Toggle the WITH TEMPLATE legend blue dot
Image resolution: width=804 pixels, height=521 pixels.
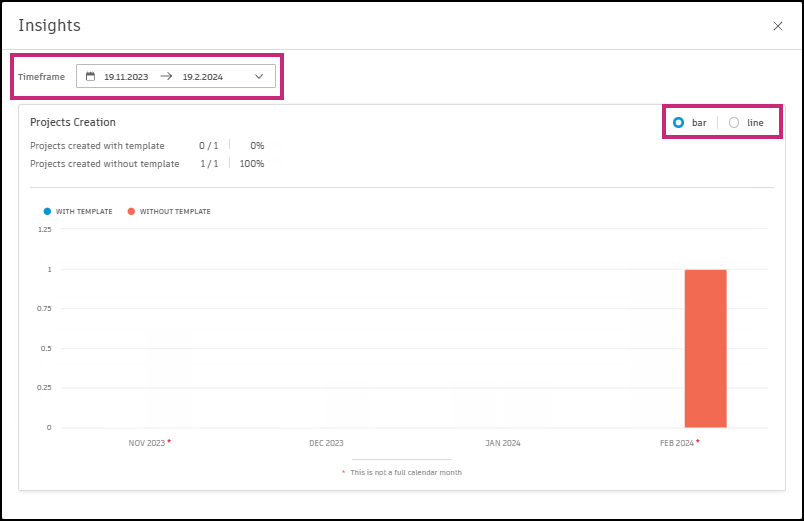click(47, 211)
